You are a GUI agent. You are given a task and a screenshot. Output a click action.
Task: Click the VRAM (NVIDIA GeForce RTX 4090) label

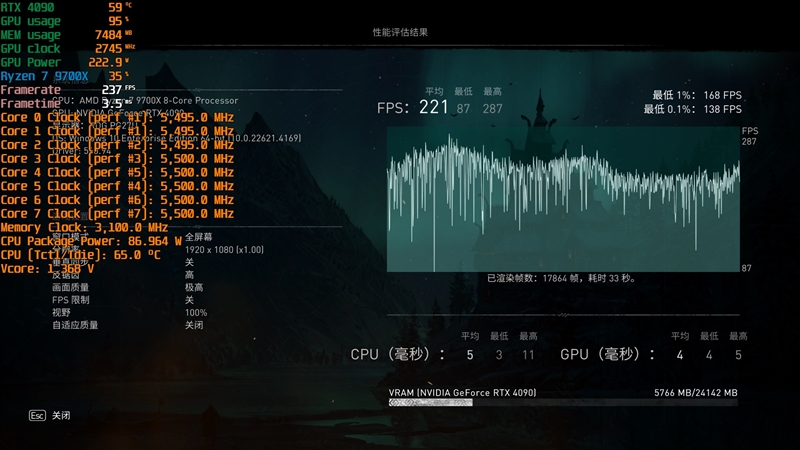pos(462,392)
